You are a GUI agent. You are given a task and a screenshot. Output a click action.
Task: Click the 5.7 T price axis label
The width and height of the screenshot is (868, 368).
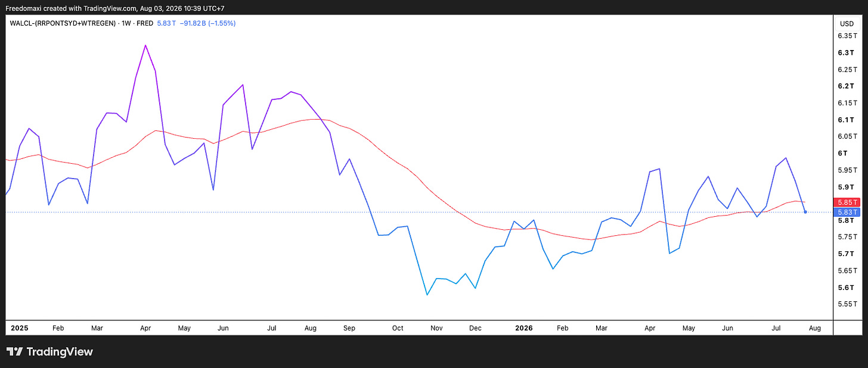pyautogui.click(x=847, y=254)
